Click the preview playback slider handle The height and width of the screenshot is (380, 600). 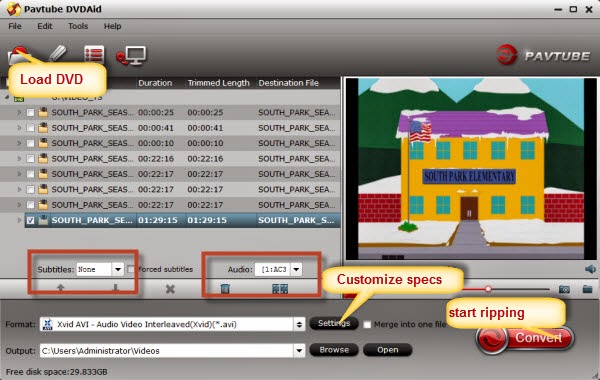tap(488, 289)
